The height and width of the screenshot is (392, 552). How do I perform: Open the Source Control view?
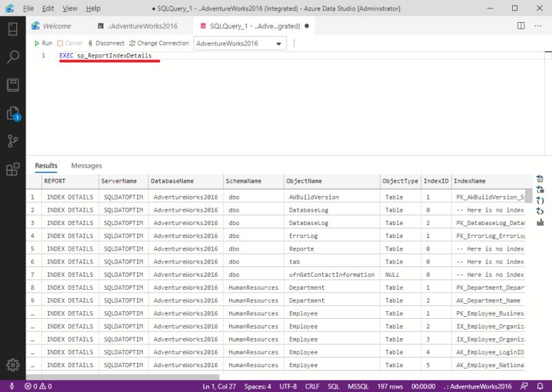coord(12,141)
